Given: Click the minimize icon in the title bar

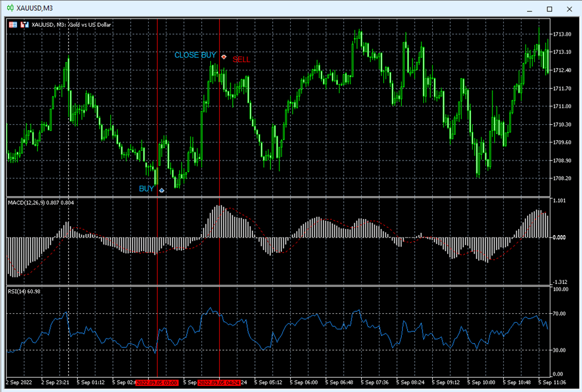Looking at the screenshot, I should 530,9.
